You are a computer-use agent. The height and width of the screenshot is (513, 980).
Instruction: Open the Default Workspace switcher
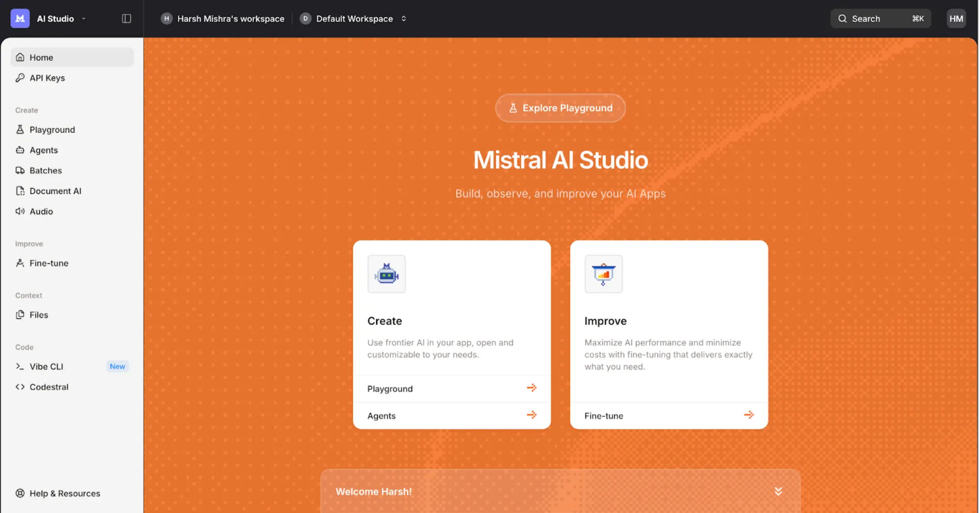(x=354, y=18)
